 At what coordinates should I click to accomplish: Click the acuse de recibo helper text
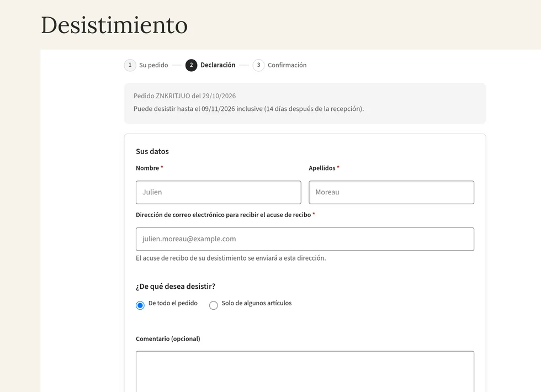click(231, 258)
